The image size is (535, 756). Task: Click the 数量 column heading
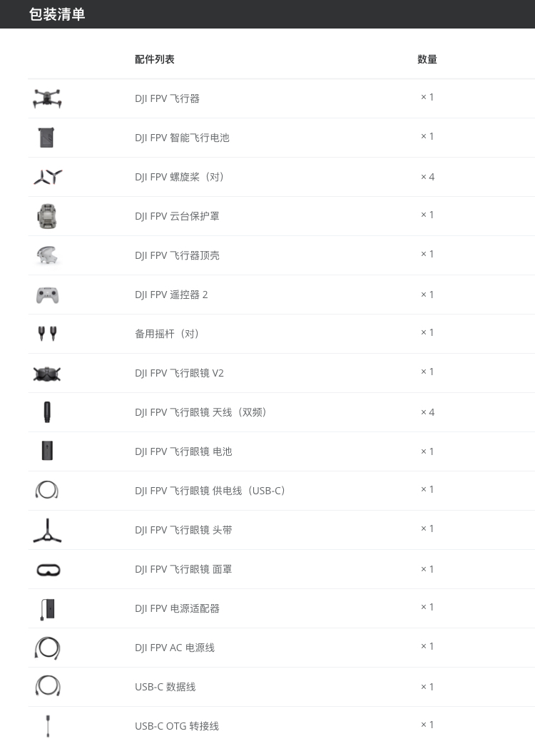click(427, 59)
